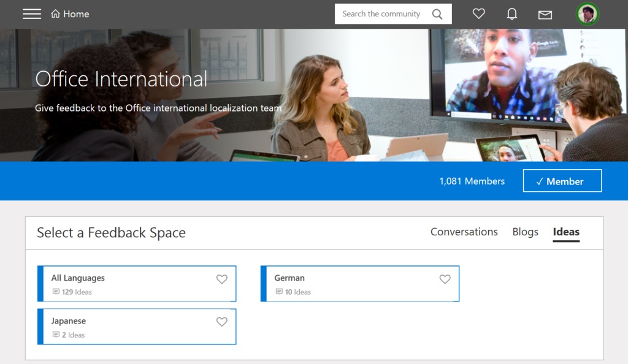Click comment icon beside 10 Ideas
This screenshot has height=364, width=628.
coord(279,292)
